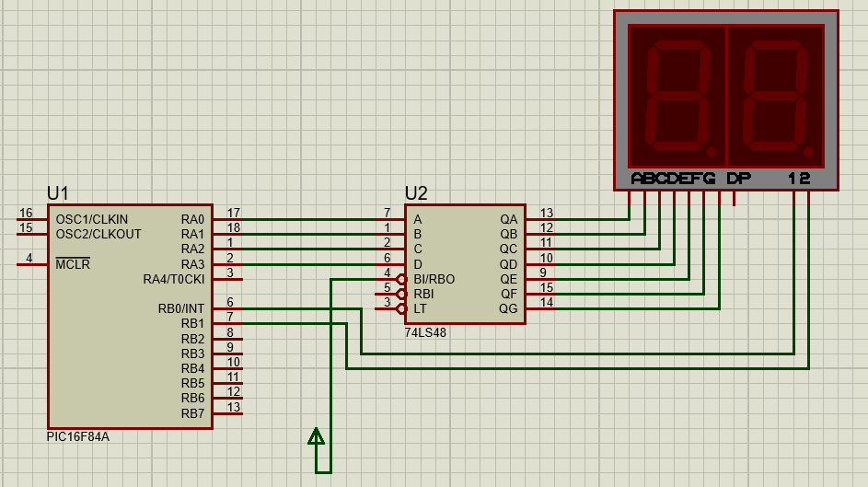Select the 74LS48 decoder chip body

coord(465,264)
